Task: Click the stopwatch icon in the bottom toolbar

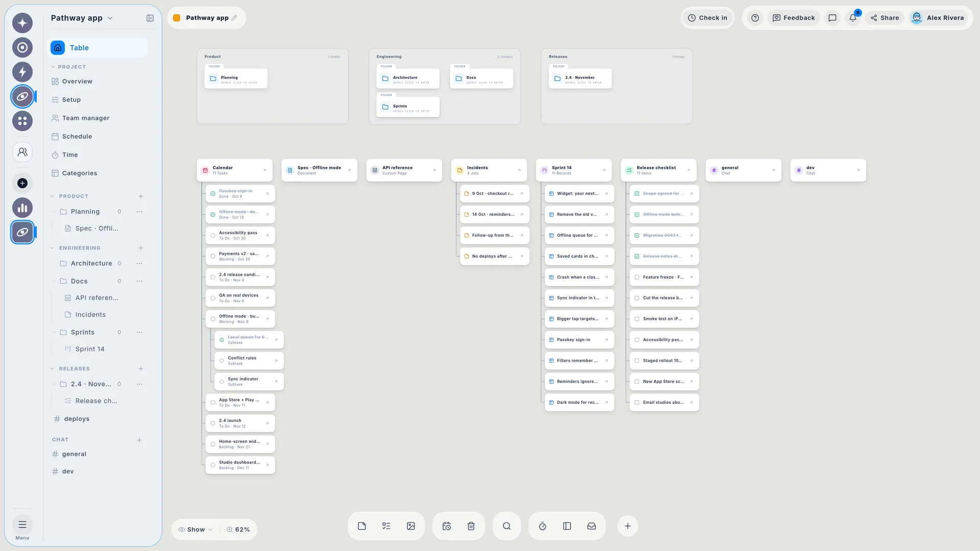Action: (543, 526)
